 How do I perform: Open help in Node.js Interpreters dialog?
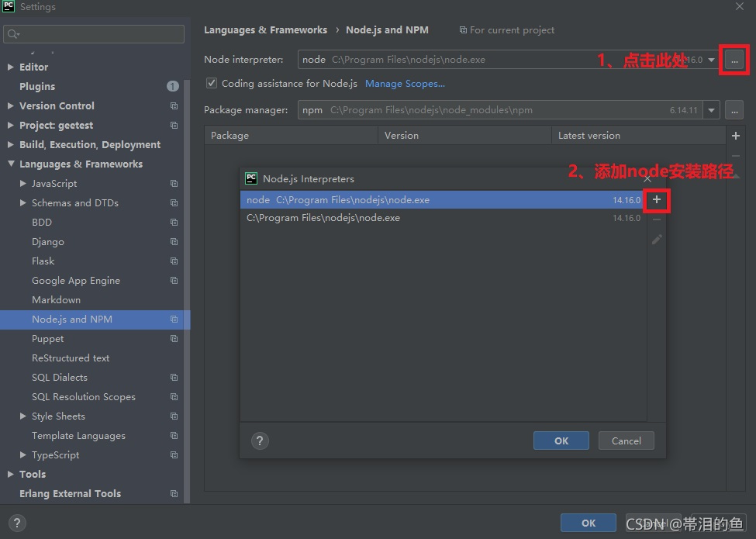pos(260,441)
